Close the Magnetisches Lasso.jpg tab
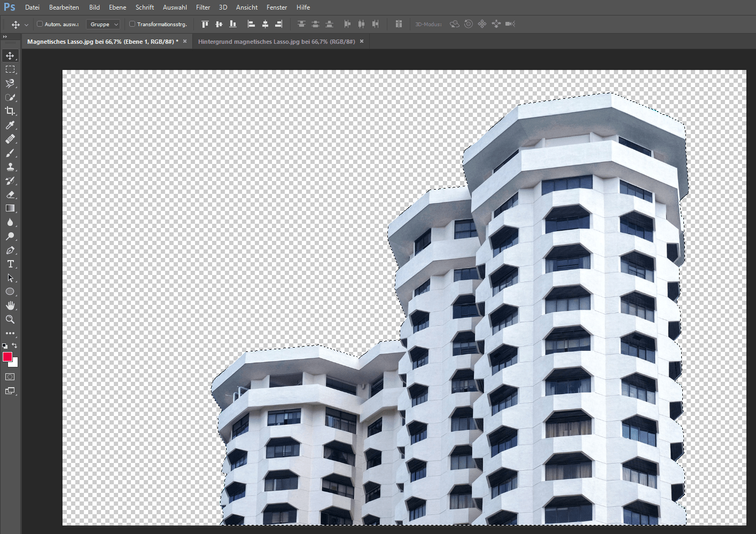This screenshot has width=756, height=534. (x=185, y=41)
